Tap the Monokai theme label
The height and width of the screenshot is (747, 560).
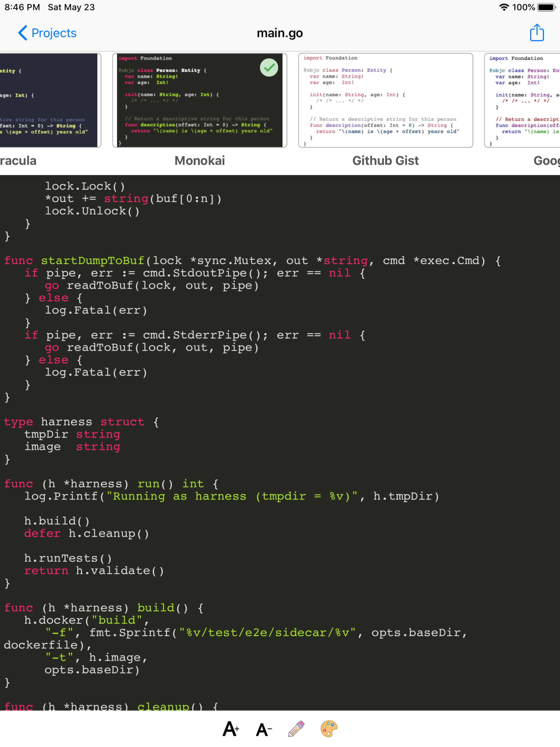[199, 161]
